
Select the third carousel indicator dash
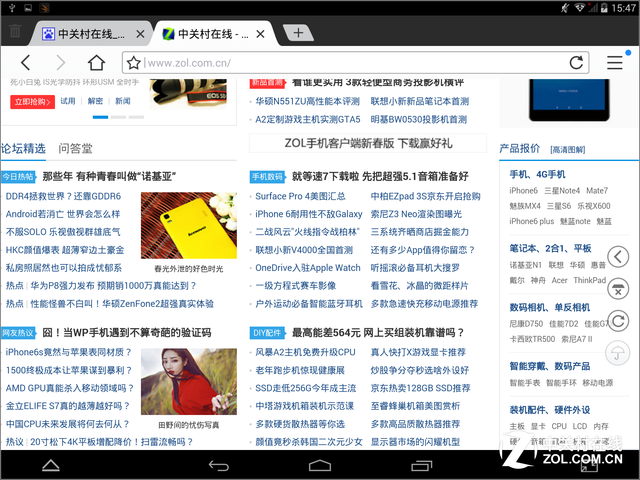click(136, 117)
